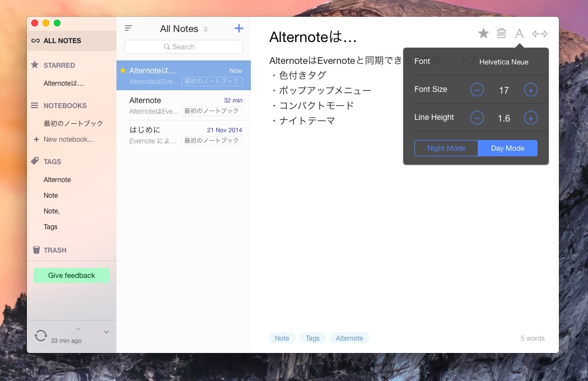Image resolution: width=588 pixels, height=381 pixels.
Task: Open the TRASH section
Action: tap(55, 250)
